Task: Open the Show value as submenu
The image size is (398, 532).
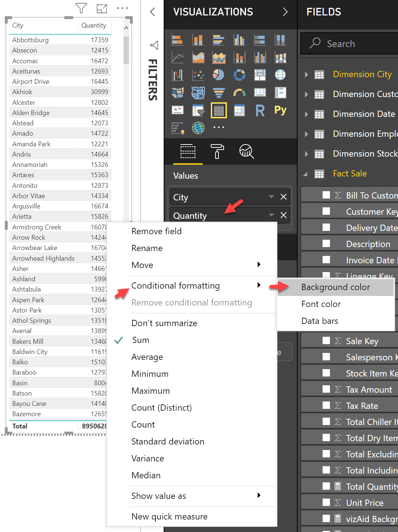Action: click(192, 496)
